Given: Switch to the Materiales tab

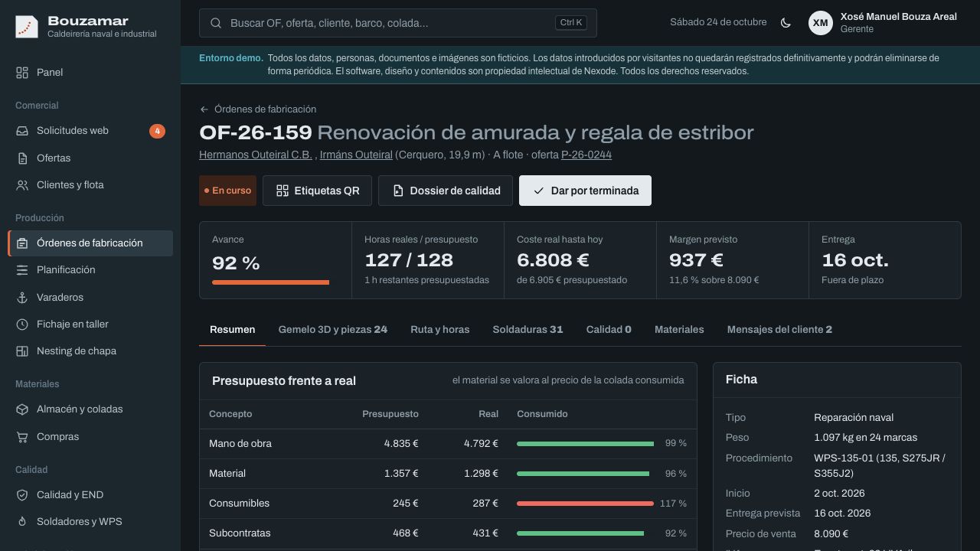Looking at the screenshot, I should [679, 330].
